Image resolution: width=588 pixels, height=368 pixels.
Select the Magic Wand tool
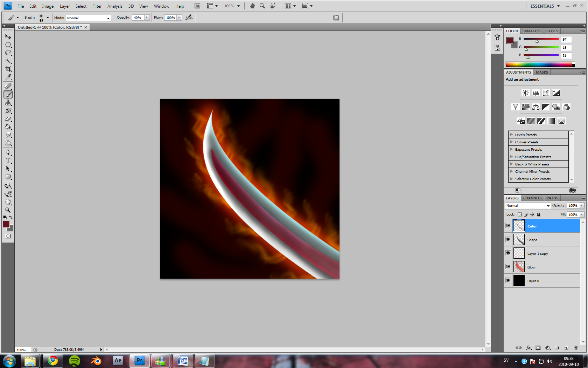click(8, 61)
